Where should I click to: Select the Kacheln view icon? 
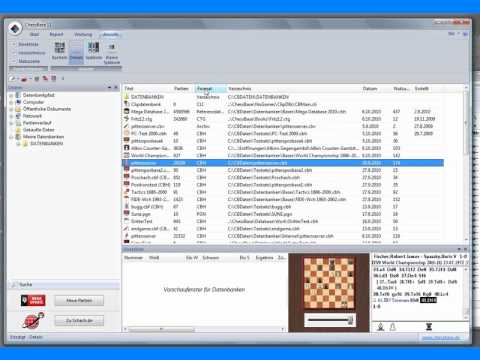[60, 51]
